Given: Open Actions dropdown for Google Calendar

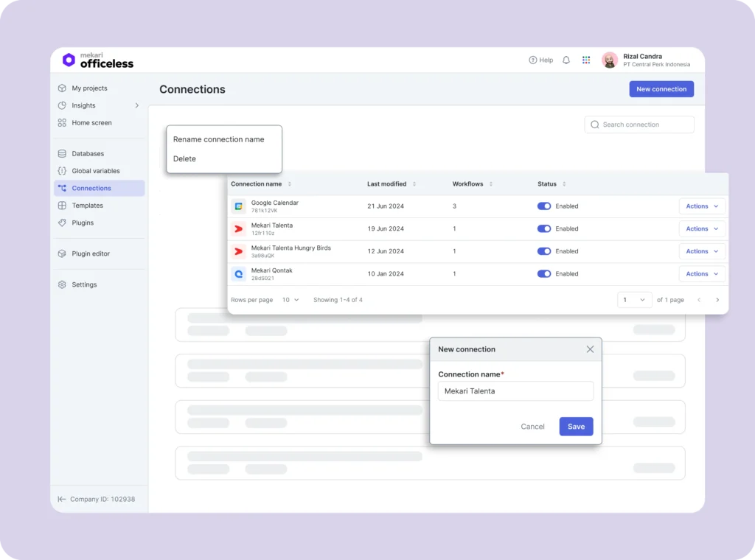Looking at the screenshot, I should (x=702, y=206).
